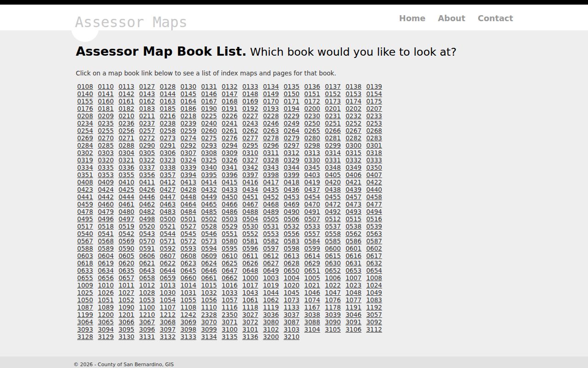
Task: Select map book 3112
Action: tap(374, 329)
